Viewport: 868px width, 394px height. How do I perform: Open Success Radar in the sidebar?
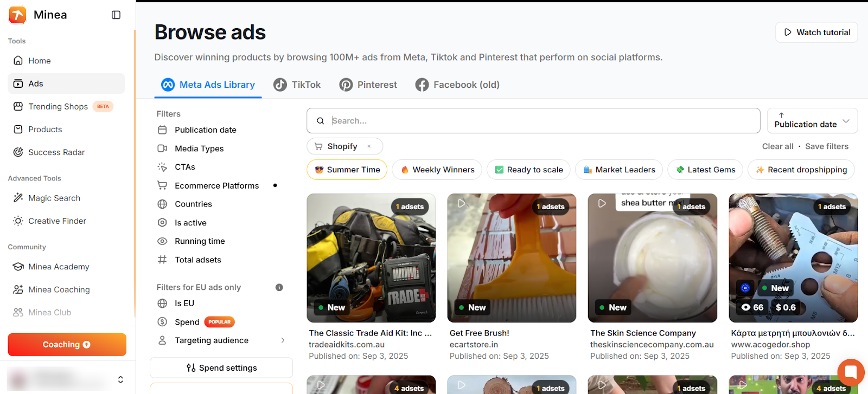[x=56, y=152]
